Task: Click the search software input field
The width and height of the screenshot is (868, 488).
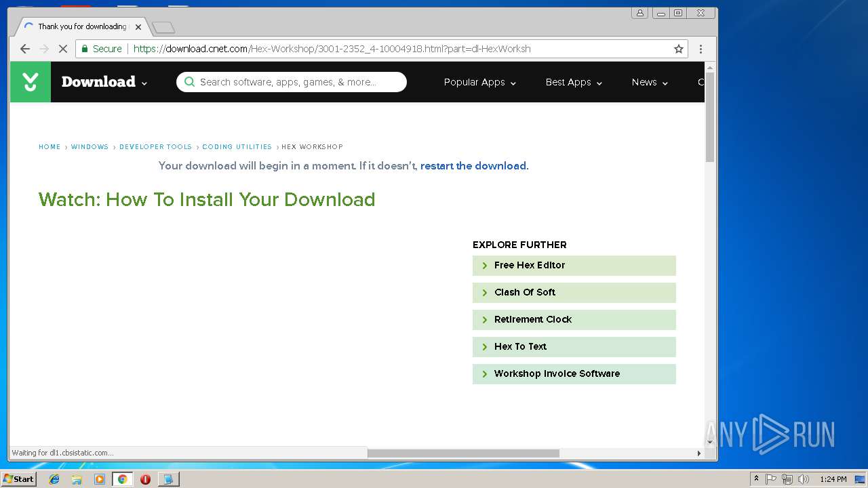Action: coord(292,82)
